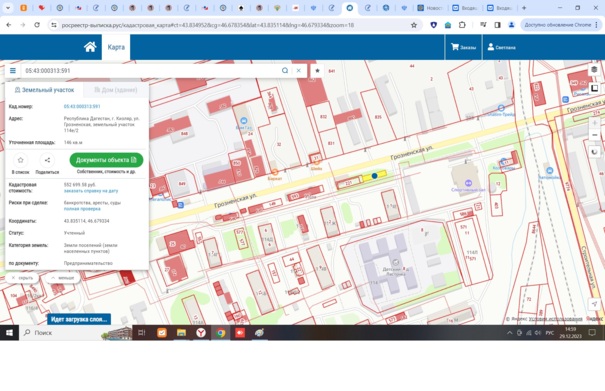Image resolution: width=605 pixels, height=391 pixels.
Task: Share the parcel via the Поделиться icon
Action: pos(47,160)
